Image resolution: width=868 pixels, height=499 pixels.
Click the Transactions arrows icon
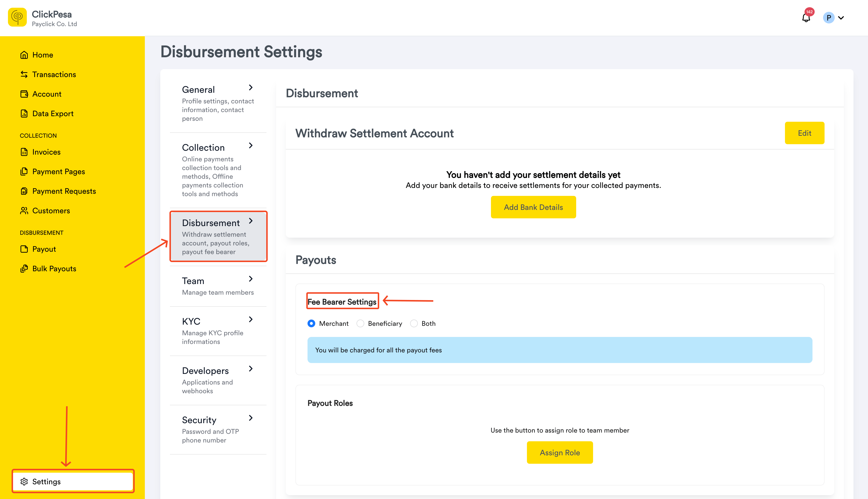[24, 74]
